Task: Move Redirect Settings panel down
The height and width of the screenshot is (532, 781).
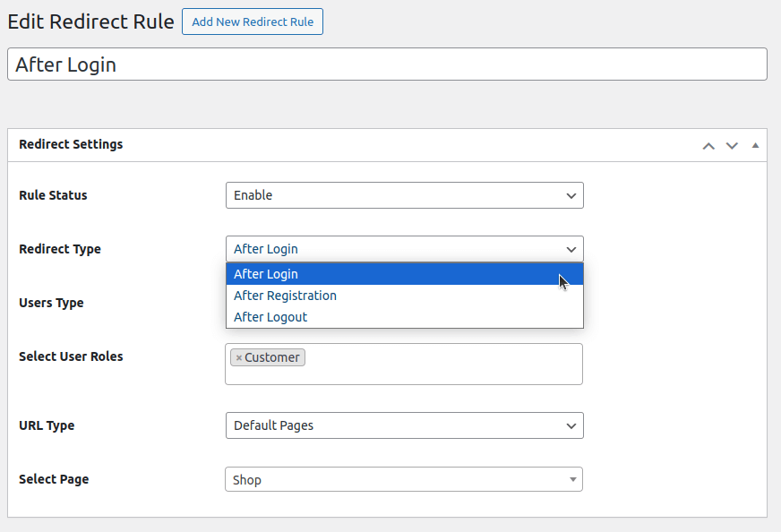Action: (x=732, y=145)
